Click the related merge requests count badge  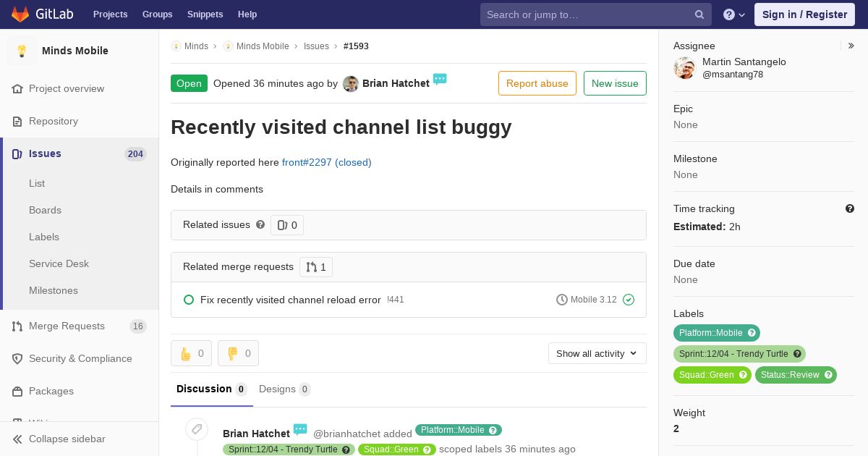tap(316, 267)
